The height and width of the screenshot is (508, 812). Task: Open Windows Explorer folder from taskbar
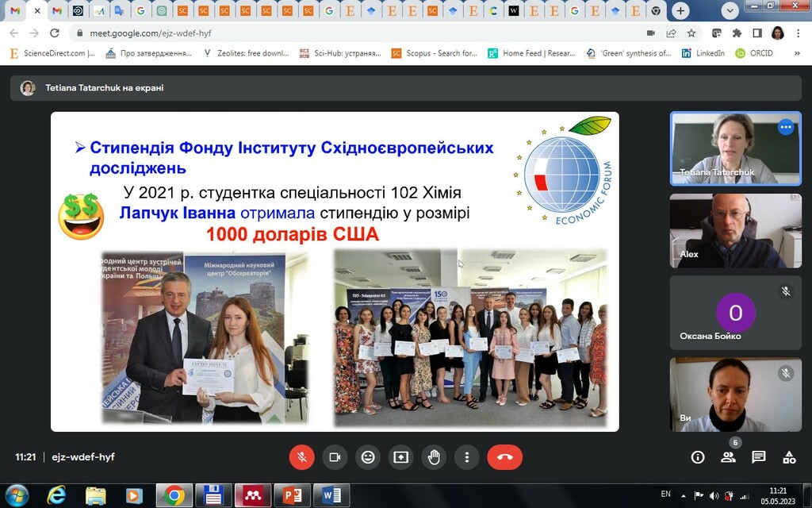click(x=96, y=495)
